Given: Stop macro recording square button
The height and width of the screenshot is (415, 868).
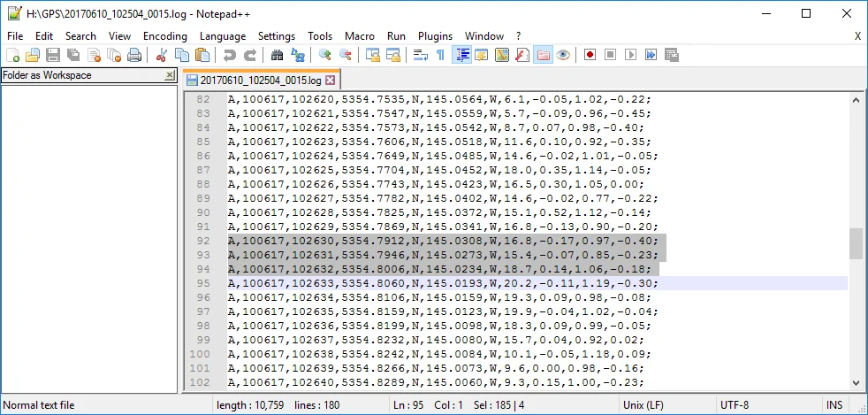Looking at the screenshot, I should [x=610, y=55].
